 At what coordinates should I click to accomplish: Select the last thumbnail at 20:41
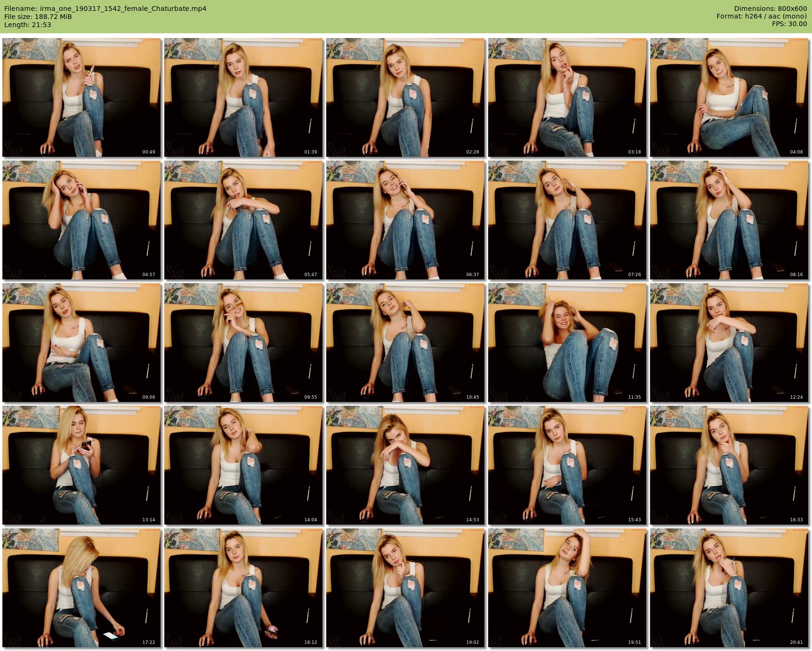[729, 588]
